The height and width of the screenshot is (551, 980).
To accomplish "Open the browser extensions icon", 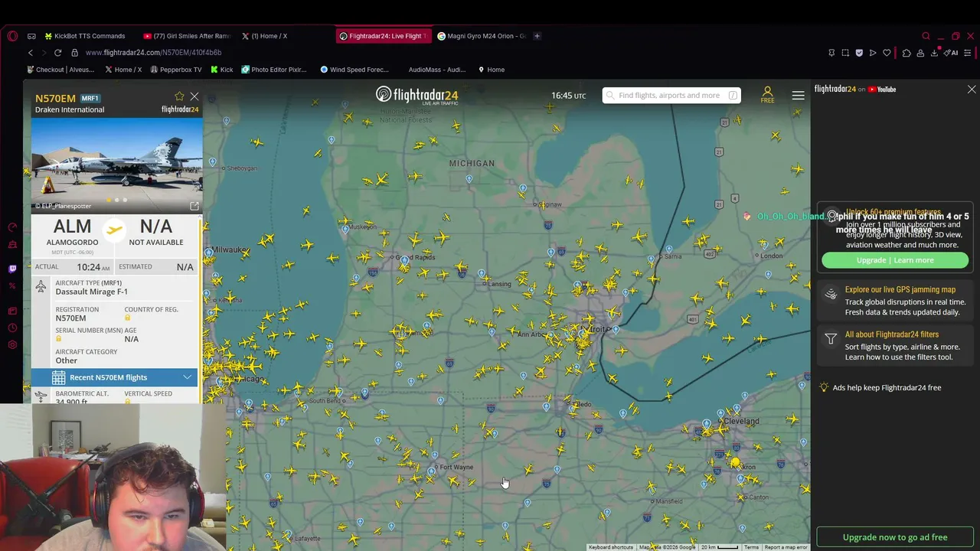I will [906, 53].
